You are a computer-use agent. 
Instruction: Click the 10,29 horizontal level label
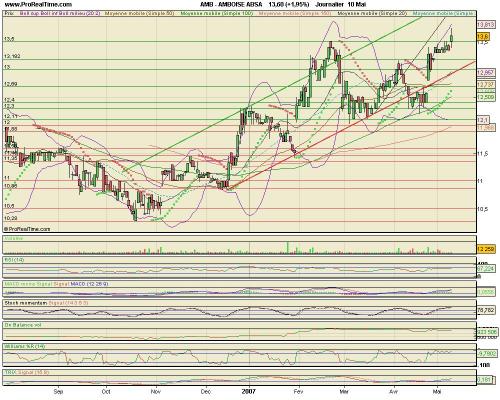coord(10,218)
